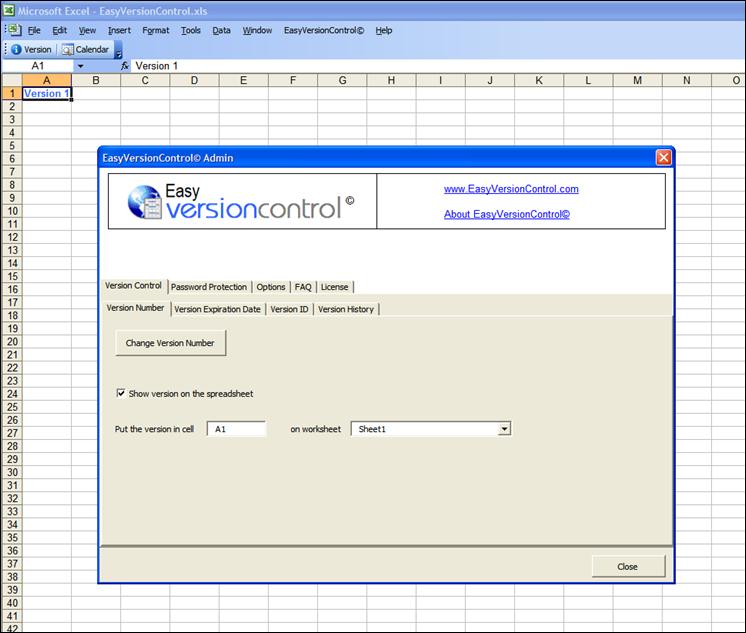Click the Version toolbar button with info icon
This screenshot has height=633, width=746.
pyautogui.click(x=31, y=49)
